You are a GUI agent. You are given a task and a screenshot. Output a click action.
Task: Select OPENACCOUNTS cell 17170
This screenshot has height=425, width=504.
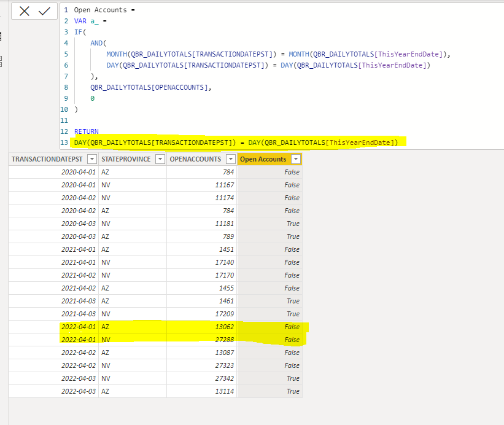point(202,275)
